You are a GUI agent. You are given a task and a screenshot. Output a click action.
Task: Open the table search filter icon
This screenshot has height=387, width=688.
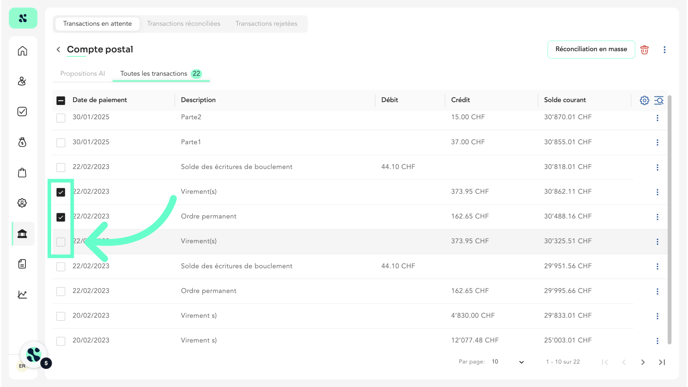659,100
